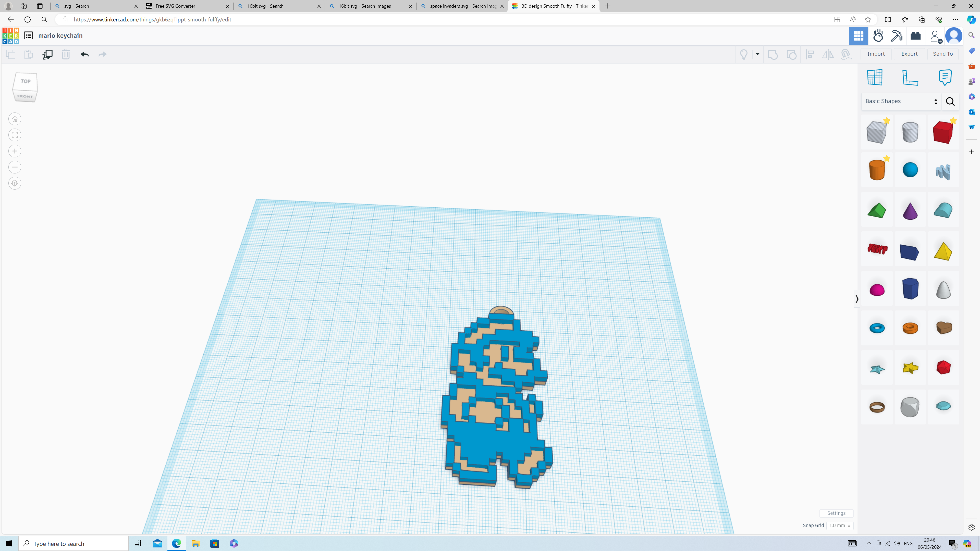The height and width of the screenshot is (551, 980).
Task: Switch to Sim Lab mode
Action: [878, 36]
